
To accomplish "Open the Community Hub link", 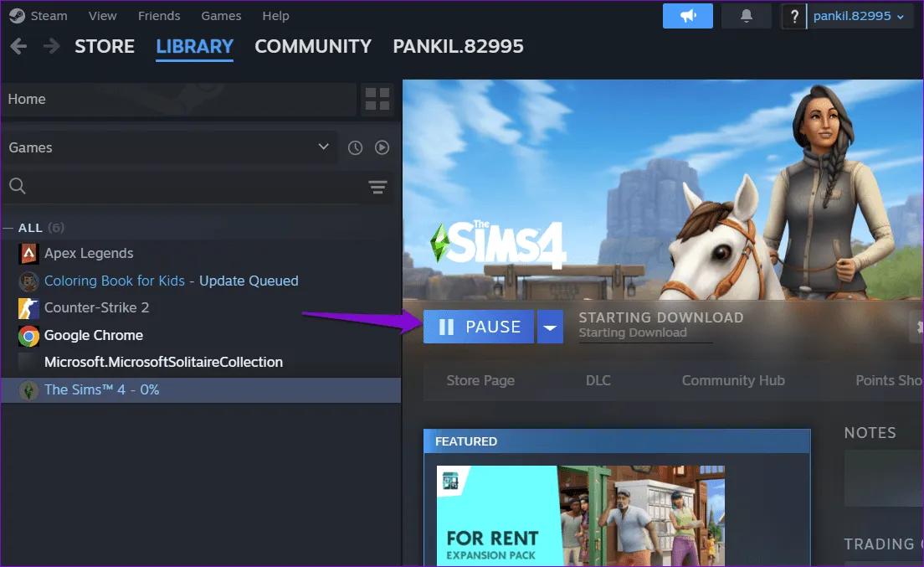I will coord(732,380).
